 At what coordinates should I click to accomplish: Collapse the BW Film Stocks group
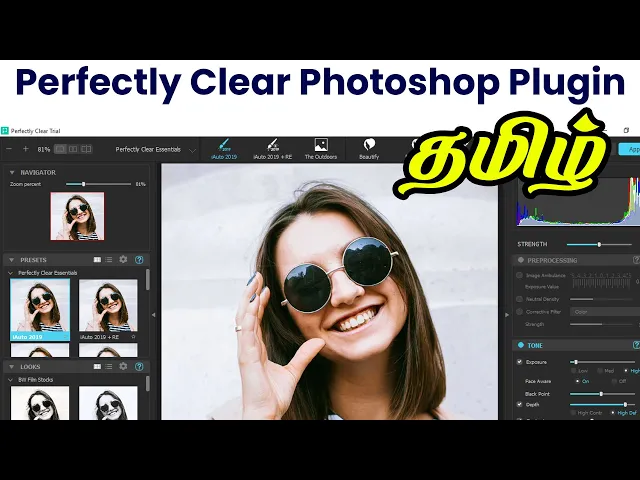coord(11,380)
